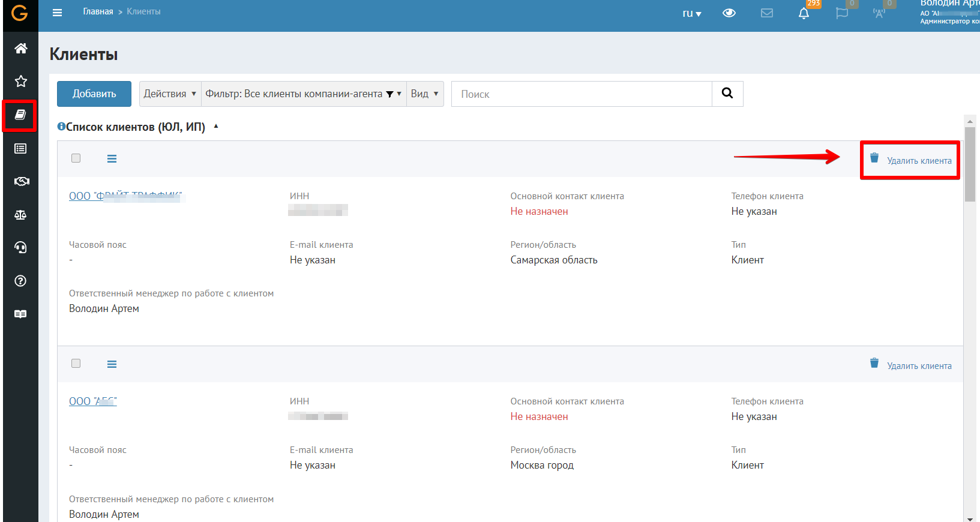Open the flag icon in header
The image size is (980, 522).
pos(842,13)
